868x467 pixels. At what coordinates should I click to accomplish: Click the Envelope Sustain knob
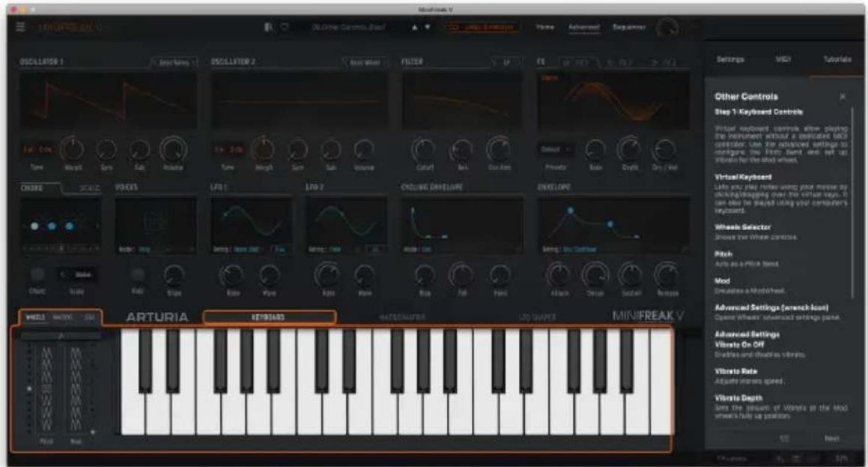(x=631, y=275)
